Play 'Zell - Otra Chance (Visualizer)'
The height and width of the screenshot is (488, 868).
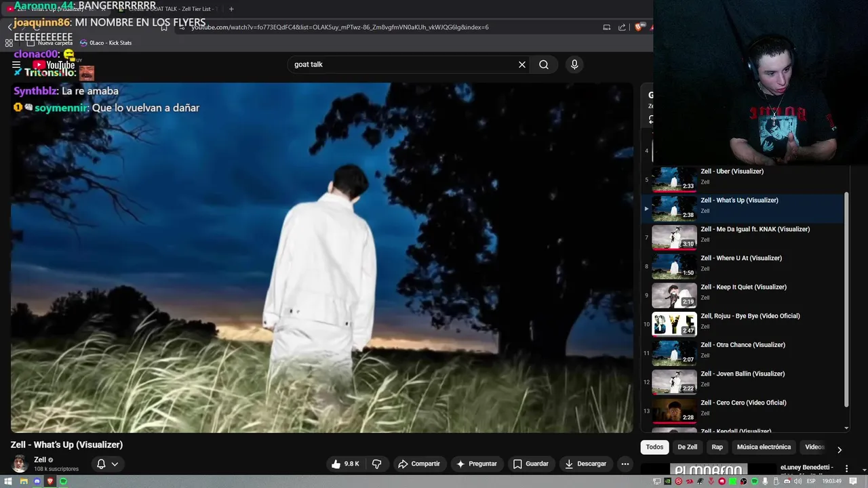pyautogui.click(x=743, y=345)
